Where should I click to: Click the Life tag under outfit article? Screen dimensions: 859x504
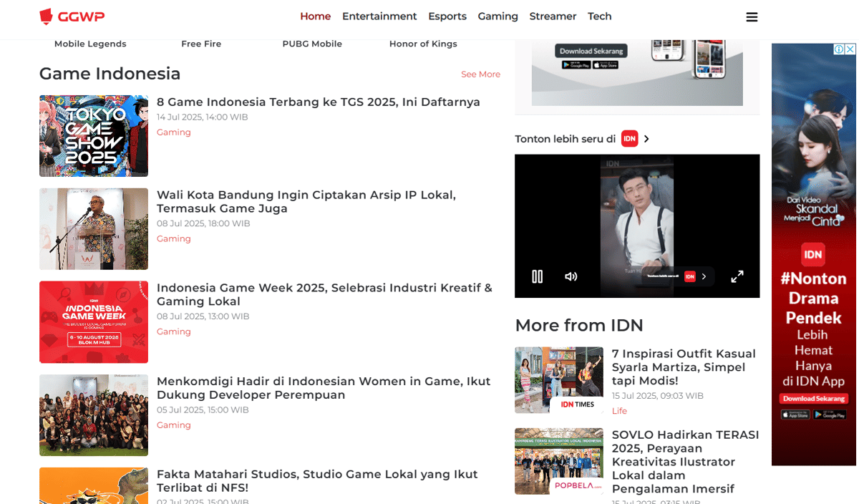point(619,411)
